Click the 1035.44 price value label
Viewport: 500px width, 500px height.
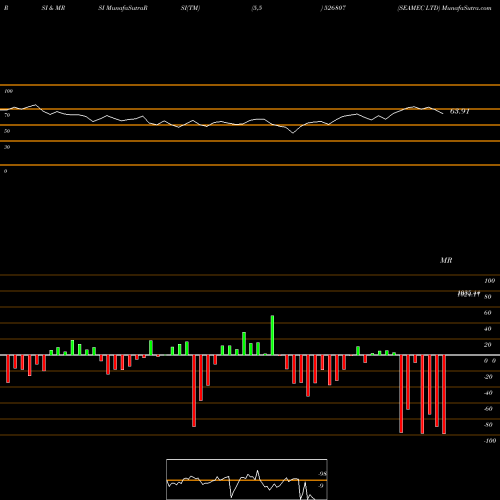pyautogui.click(x=469, y=294)
